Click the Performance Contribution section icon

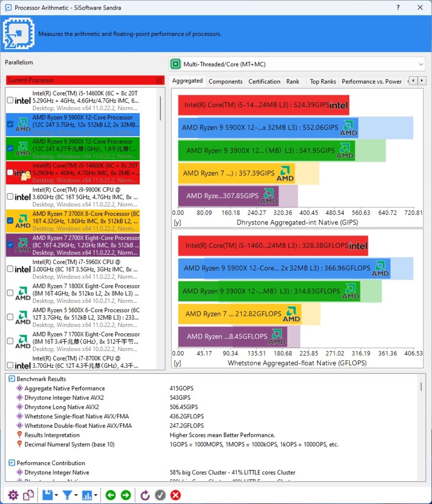[12, 463]
